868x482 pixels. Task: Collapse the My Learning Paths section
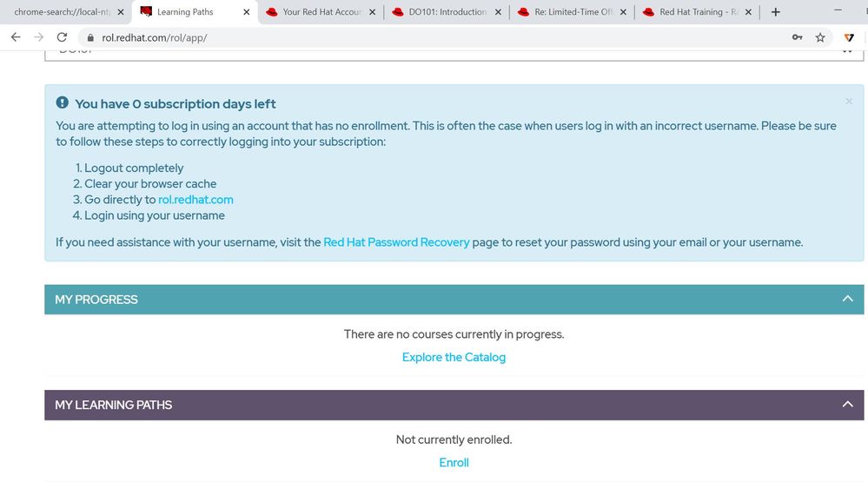click(848, 404)
